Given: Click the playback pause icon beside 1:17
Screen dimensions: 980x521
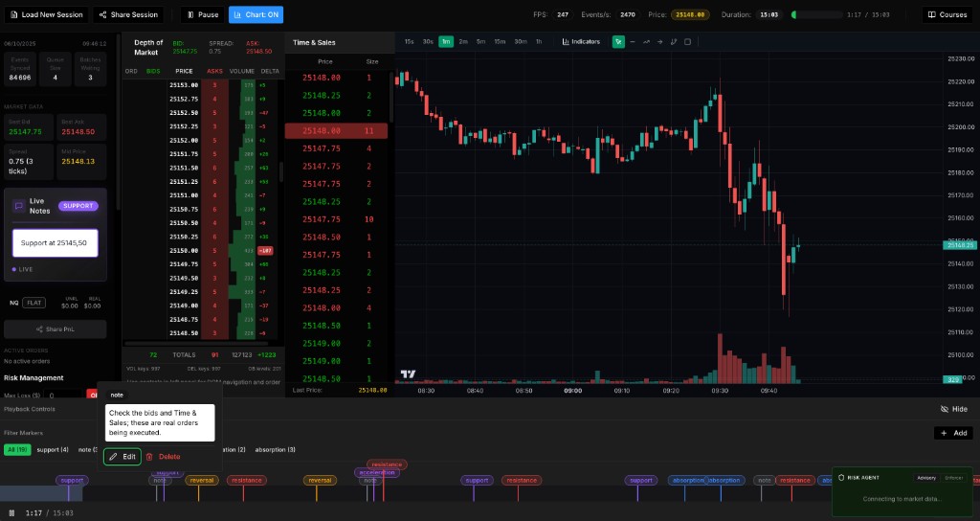Looking at the screenshot, I should (11, 513).
